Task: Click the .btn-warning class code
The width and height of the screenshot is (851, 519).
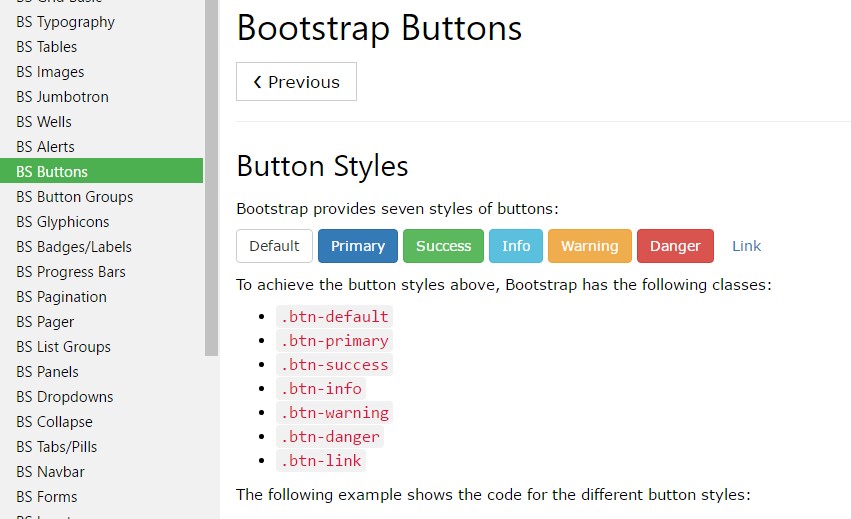Action: click(334, 413)
